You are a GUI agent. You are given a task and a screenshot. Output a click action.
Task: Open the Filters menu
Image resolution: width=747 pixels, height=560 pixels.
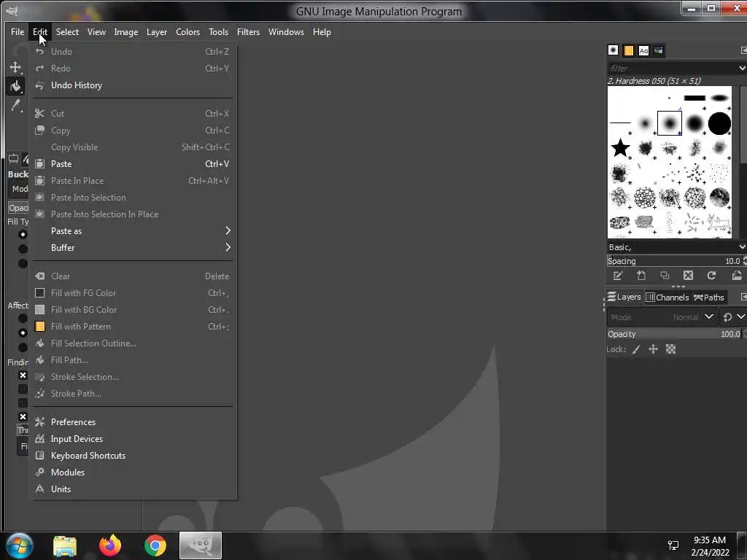coord(248,32)
